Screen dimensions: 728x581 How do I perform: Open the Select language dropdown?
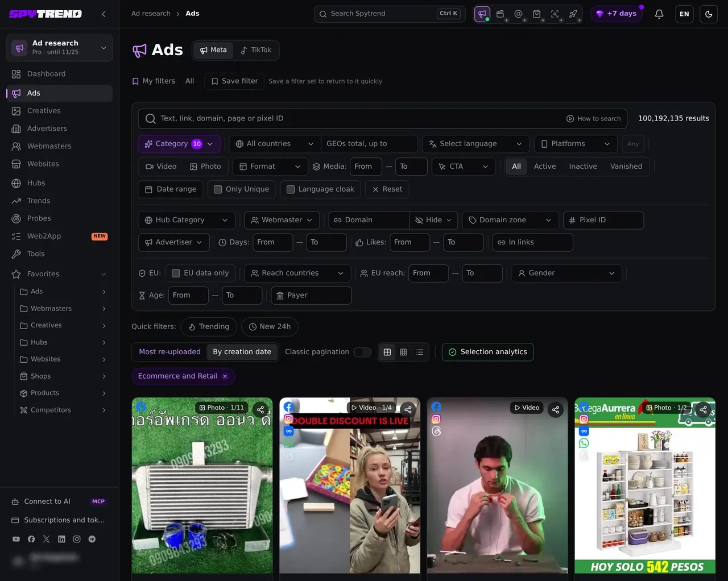pos(475,144)
